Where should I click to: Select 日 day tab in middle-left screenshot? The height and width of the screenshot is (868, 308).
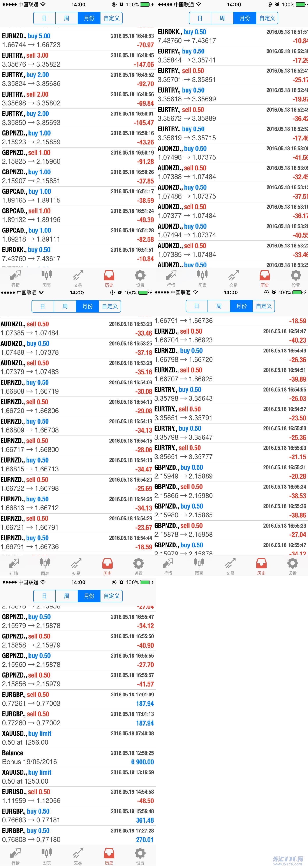tap(43, 306)
